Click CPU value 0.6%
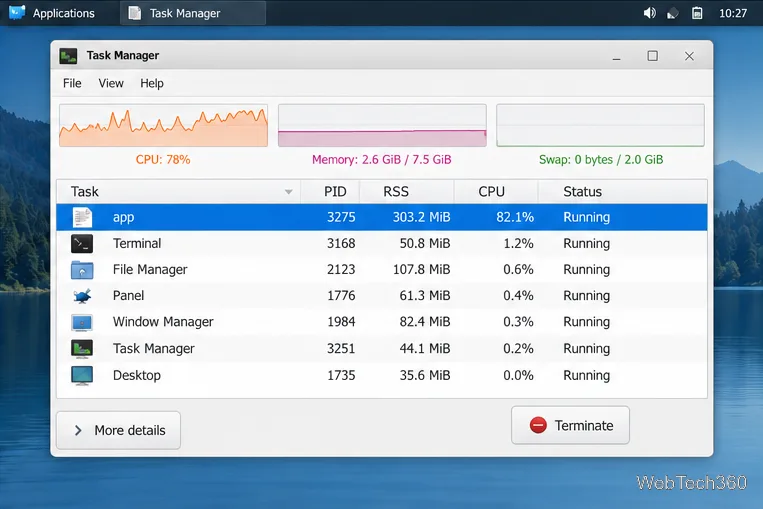The width and height of the screenshot is (763, 509). (518, 270)
